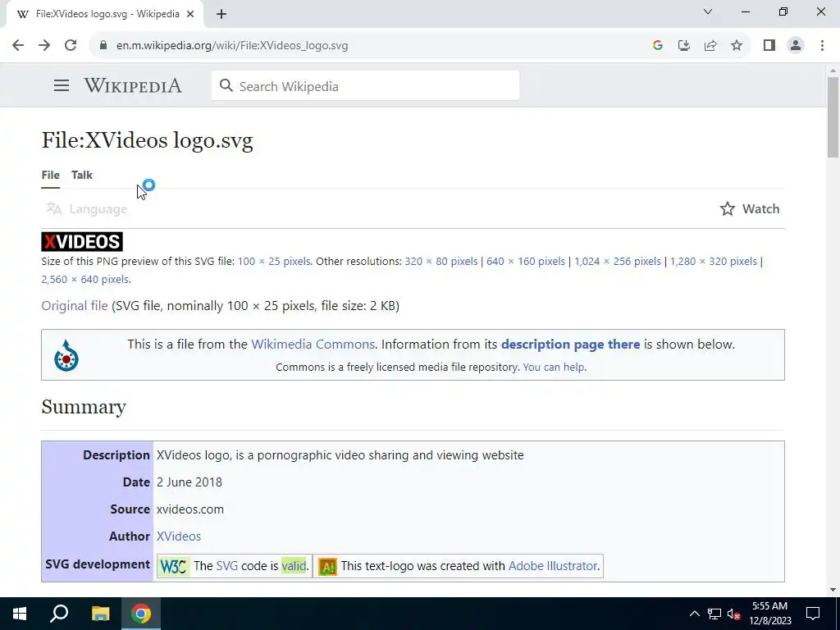Show hidden system tray icons
Image resolution: width=840 pixels, height=630 pixels.
tap(694, 614)
